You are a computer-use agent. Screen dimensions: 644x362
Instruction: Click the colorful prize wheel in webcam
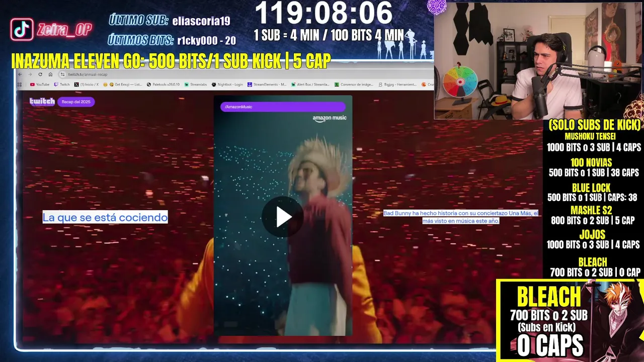click(460, 82)
